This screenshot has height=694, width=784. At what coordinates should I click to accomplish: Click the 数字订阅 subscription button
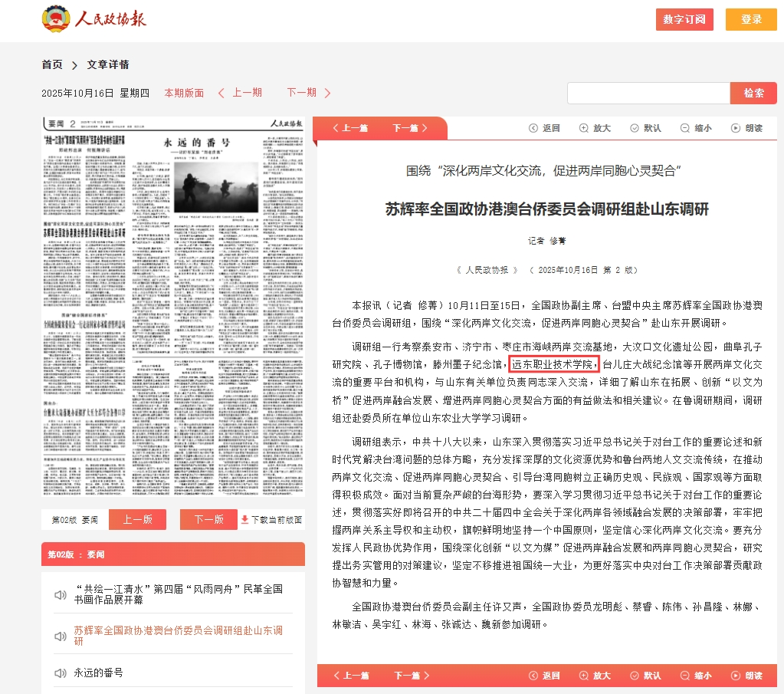[683, 20]
